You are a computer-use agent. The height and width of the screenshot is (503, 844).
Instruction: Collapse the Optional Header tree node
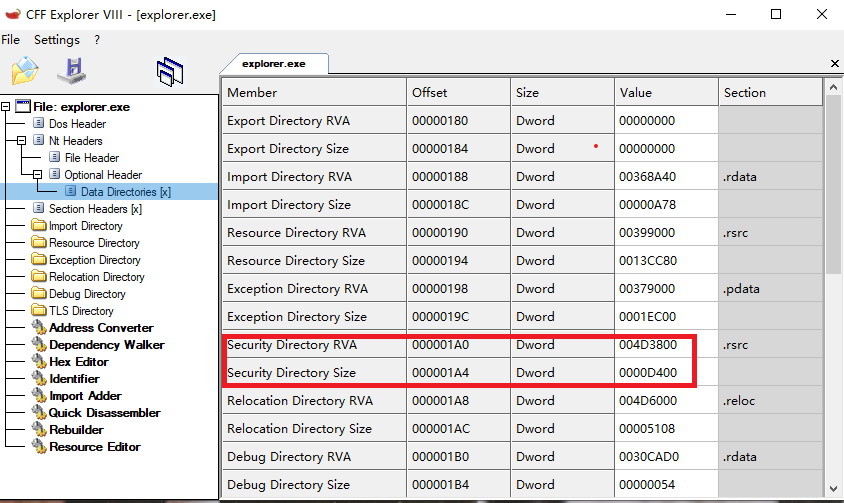coord(39,175)
